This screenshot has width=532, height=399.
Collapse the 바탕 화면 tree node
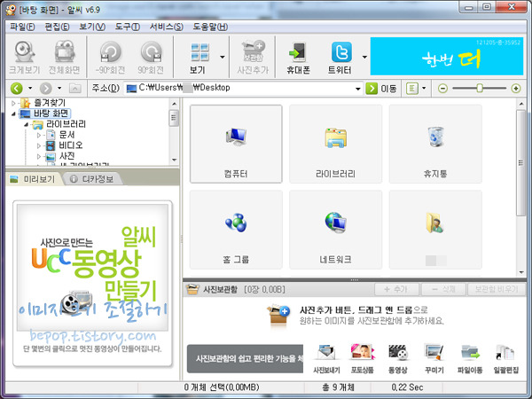13,113
